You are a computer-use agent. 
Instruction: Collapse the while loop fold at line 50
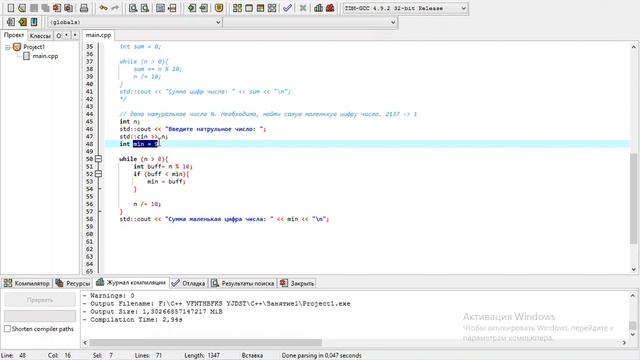98,159
